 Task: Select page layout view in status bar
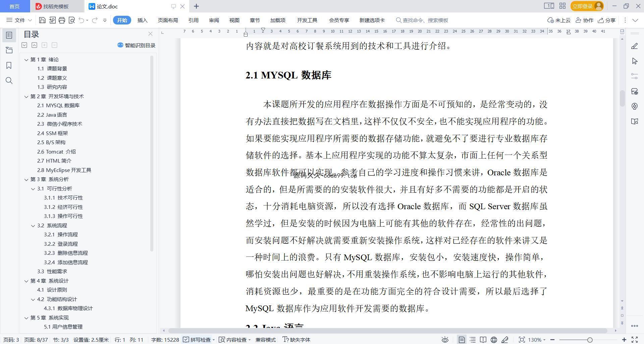(x=462, y=340)
